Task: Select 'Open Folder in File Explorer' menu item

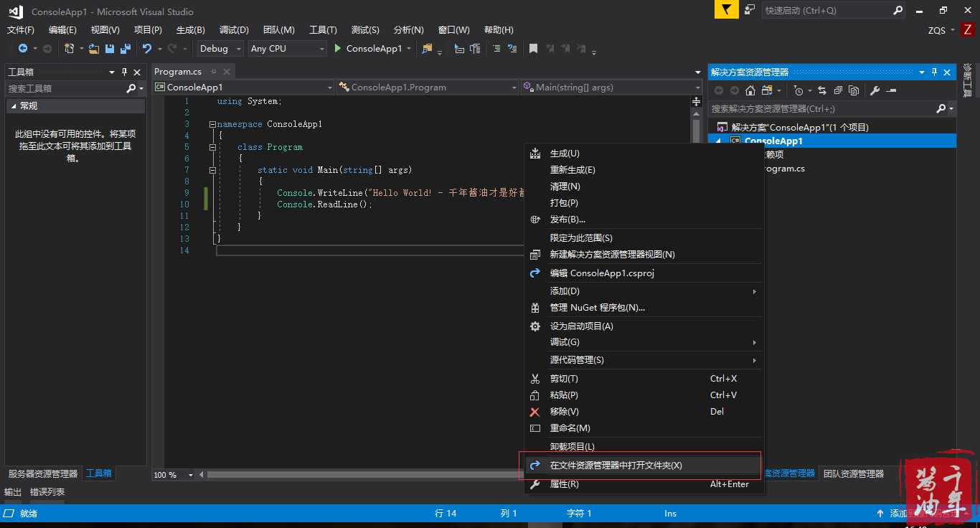Action: (616, 466)
